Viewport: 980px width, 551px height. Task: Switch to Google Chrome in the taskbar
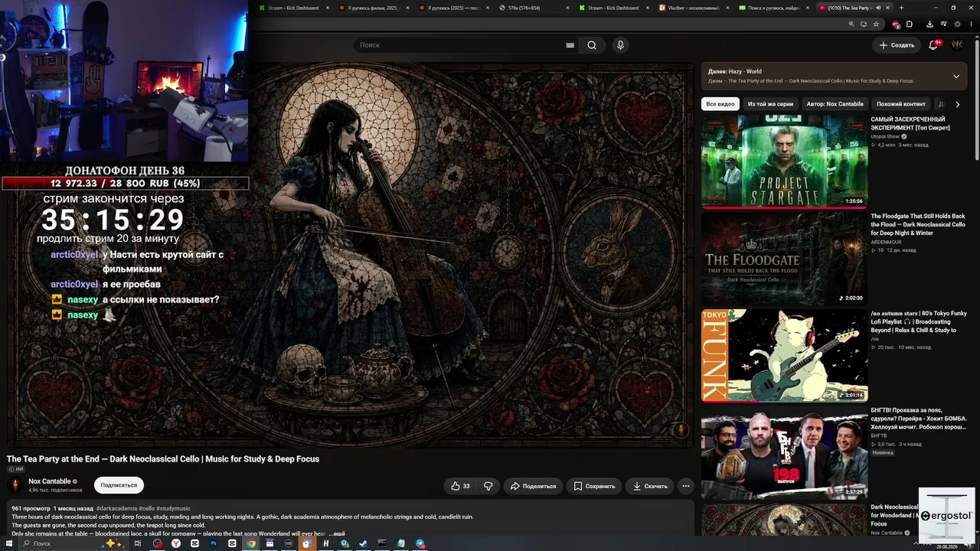250,543
